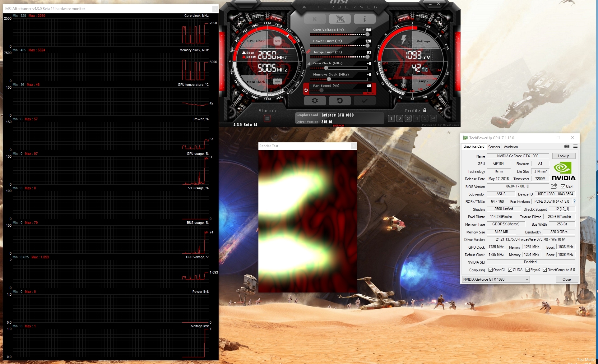Click the Power Limit slider knob

coord(367,46)
